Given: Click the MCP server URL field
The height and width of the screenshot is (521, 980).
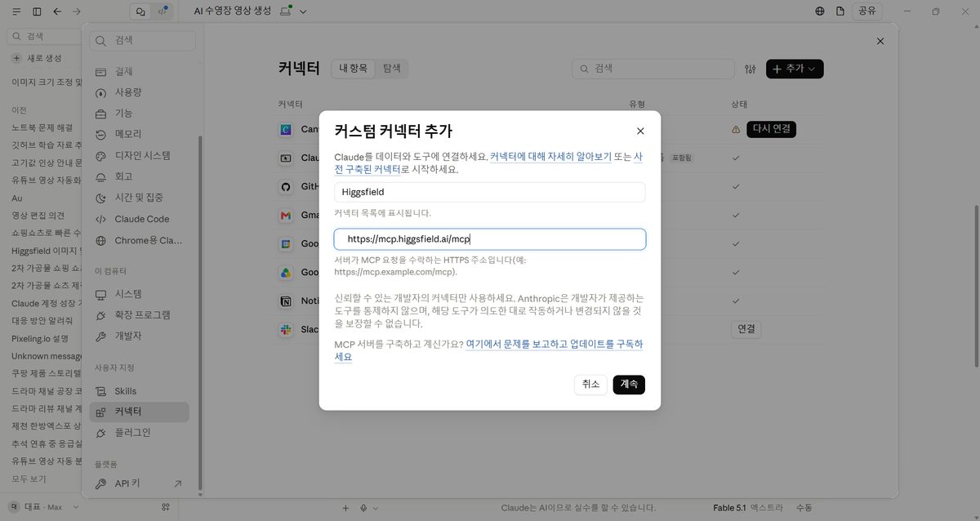Looking at the screenshot, I should [x=490, y=239].
